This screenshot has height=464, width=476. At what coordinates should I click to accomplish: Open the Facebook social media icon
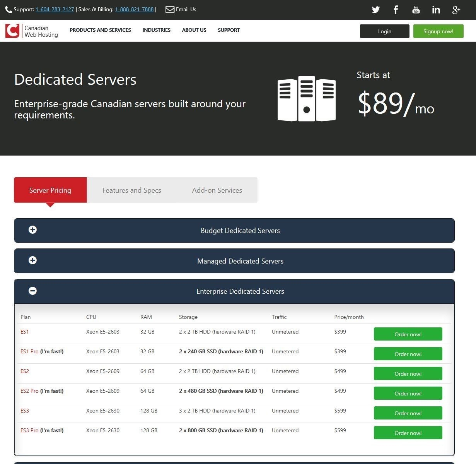pos(396,10)
